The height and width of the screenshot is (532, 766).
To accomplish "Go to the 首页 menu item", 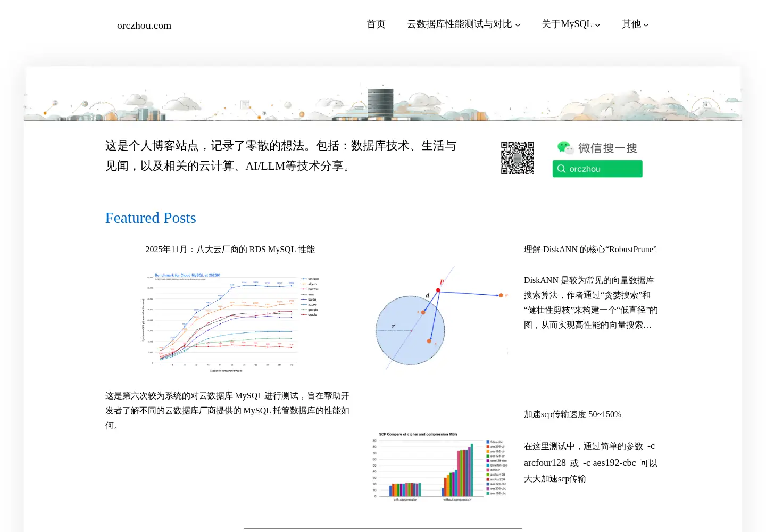I will pyautogui.click(x=376, y=24).
